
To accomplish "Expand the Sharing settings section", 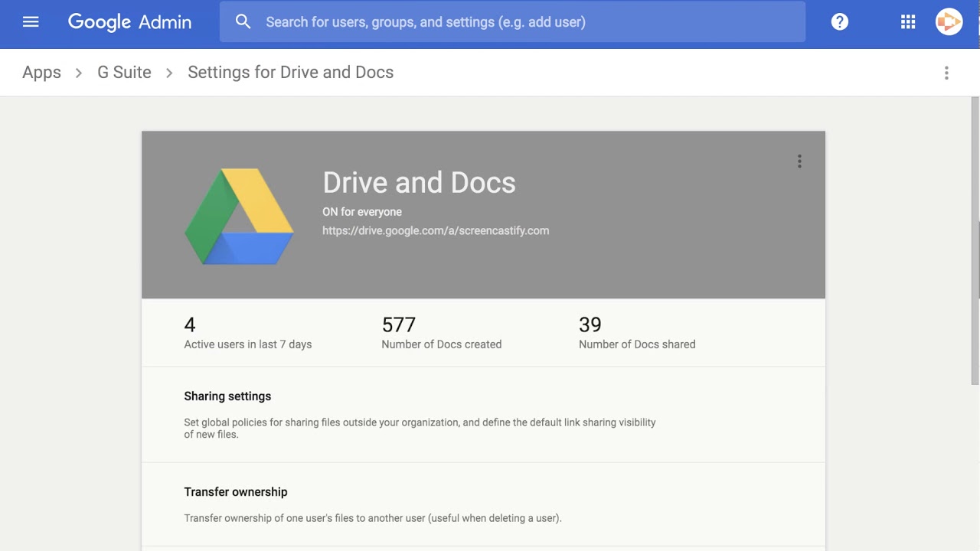I will (x=484, y=415).
